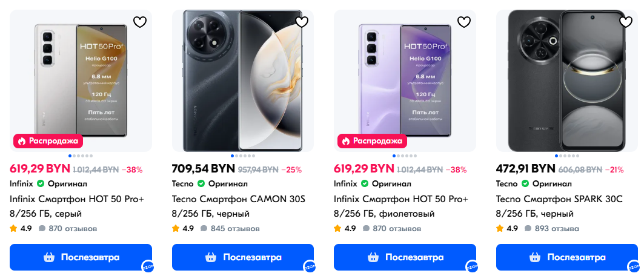
Task: Toggle heart on Tecno CAMON 30S card
Action: [x=302, y=22]
